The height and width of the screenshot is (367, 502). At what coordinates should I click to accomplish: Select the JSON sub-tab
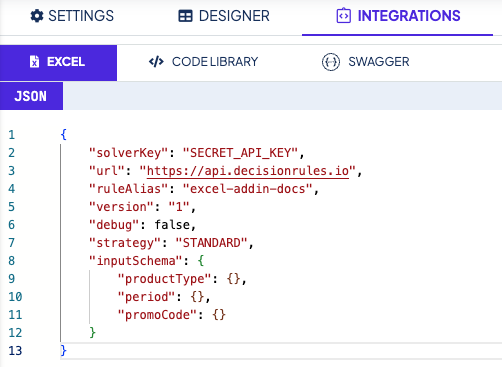31,96
